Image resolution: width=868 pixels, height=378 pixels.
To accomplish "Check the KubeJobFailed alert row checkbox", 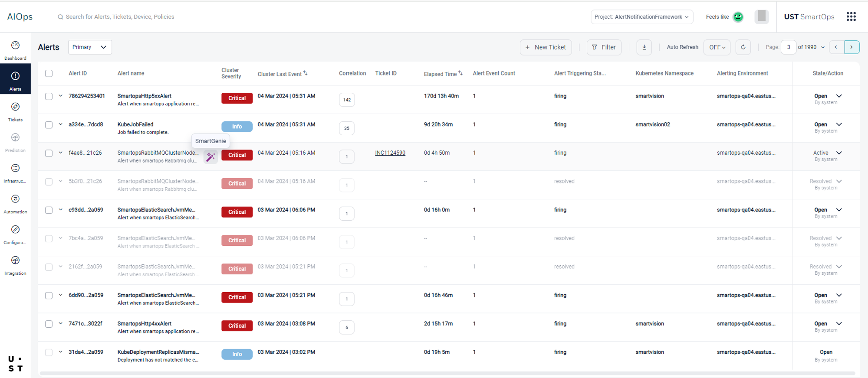I will pyautogui.click(x=49, y=125).
